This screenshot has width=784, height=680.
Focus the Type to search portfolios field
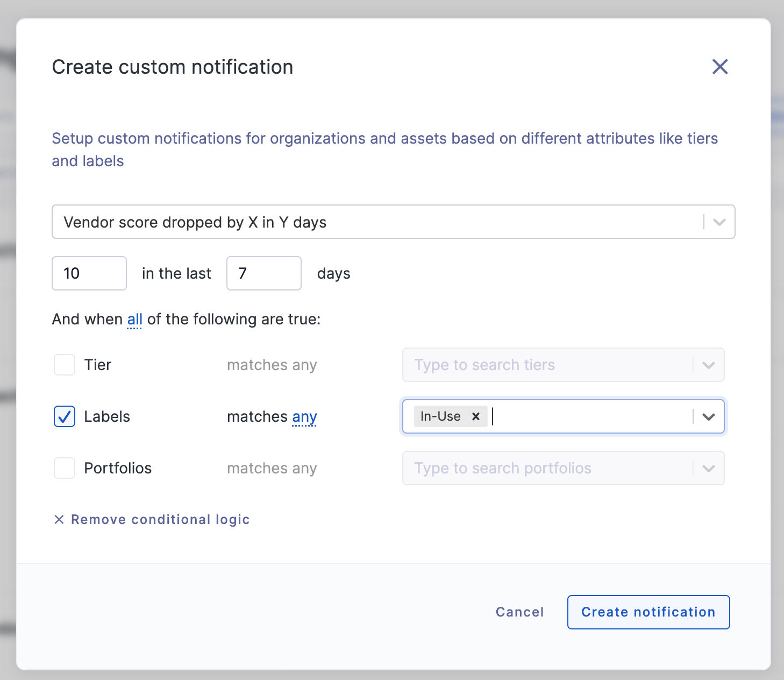(x=563, y=468)
